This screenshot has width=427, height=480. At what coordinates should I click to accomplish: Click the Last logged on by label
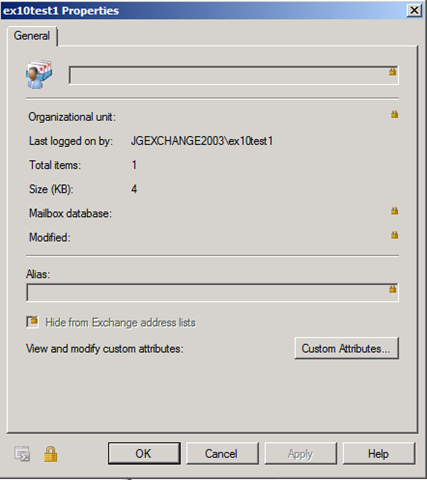coord(71,141)
